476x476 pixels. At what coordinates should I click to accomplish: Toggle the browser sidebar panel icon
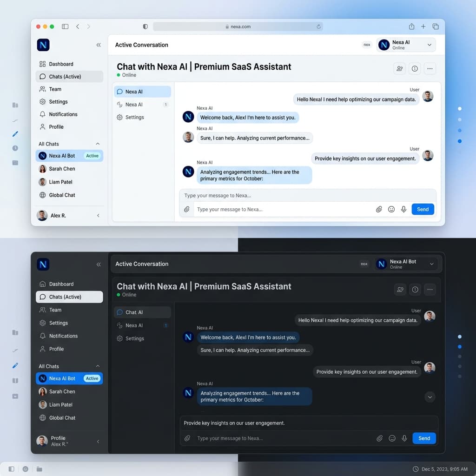[x=65, y=26]
